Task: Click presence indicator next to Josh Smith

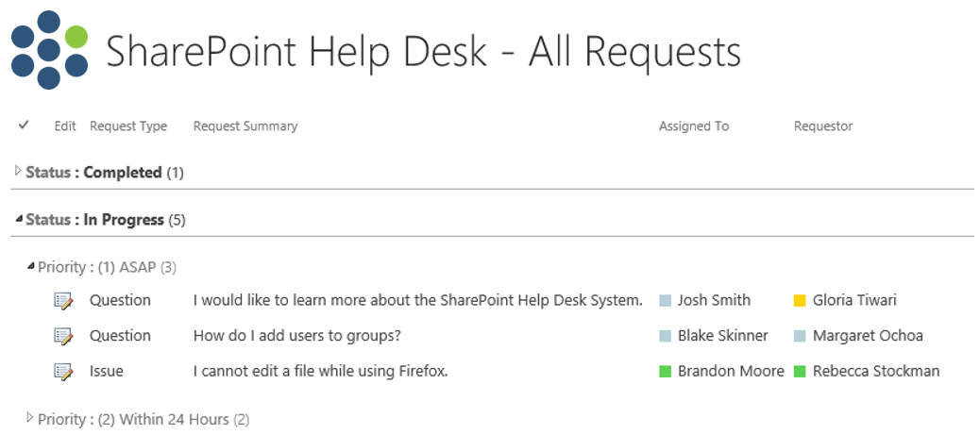Action: [665, 301]
